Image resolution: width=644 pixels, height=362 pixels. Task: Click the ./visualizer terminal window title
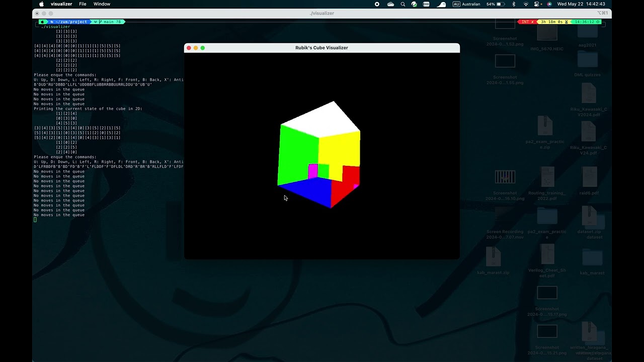click(x=321, y=13)
